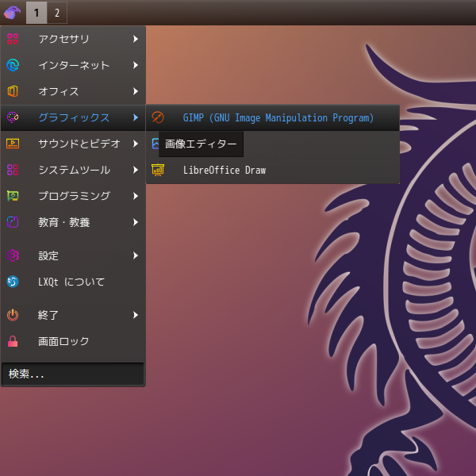Launch LibreOffice Draw from submenu
Image resolution: width=476 pixels, height=476 pixels.
tap(273, 170)
